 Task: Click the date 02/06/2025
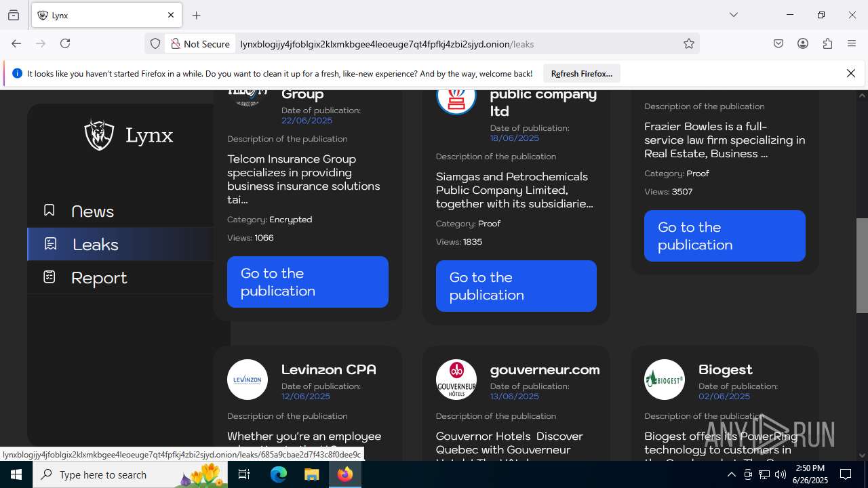(x=724, y=396)
